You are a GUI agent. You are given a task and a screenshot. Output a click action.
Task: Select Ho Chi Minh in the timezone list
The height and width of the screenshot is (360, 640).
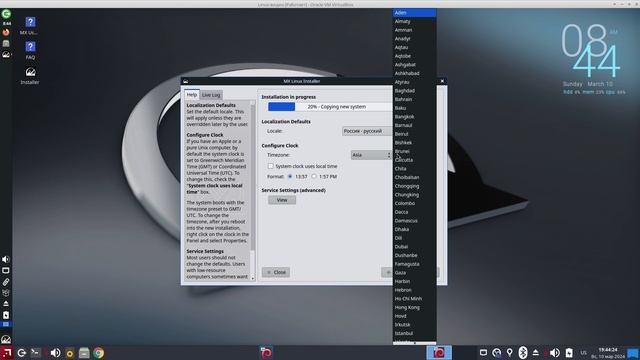coord(414,299)
